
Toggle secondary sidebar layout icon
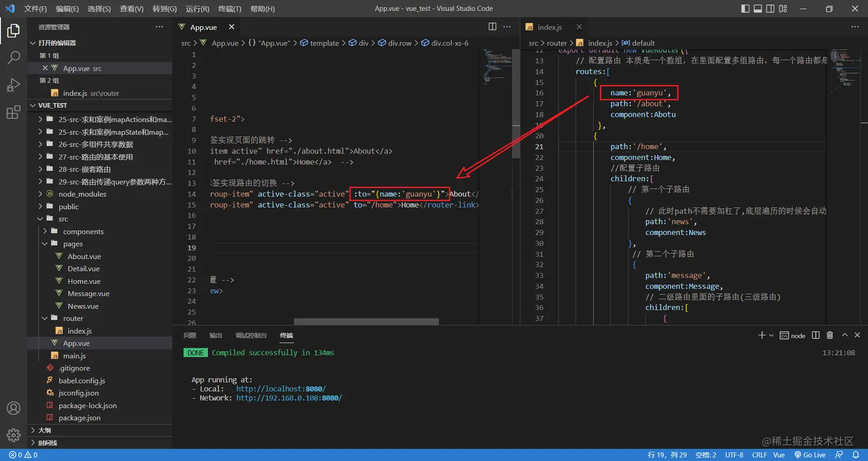[x=771, y=9]
